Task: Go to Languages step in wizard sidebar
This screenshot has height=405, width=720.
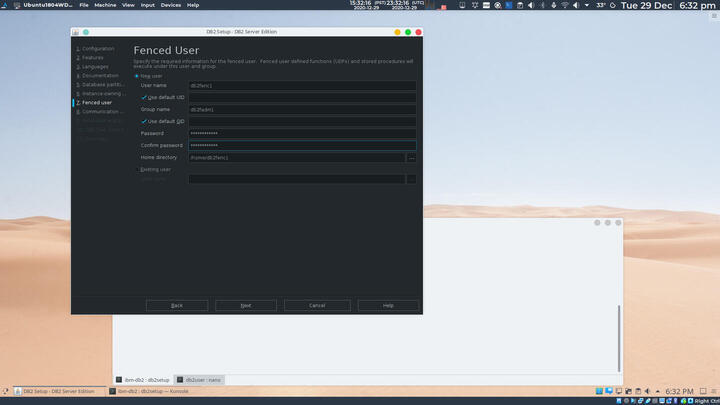Action: point(92,67)
